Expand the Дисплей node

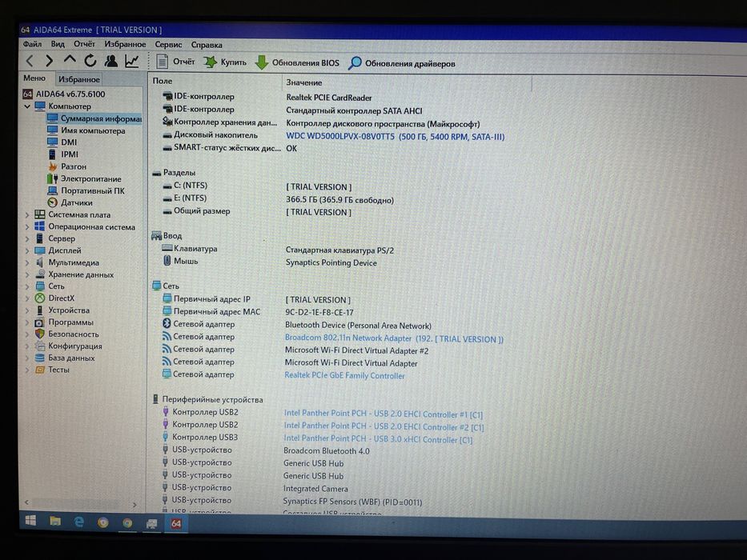[27, 250]
